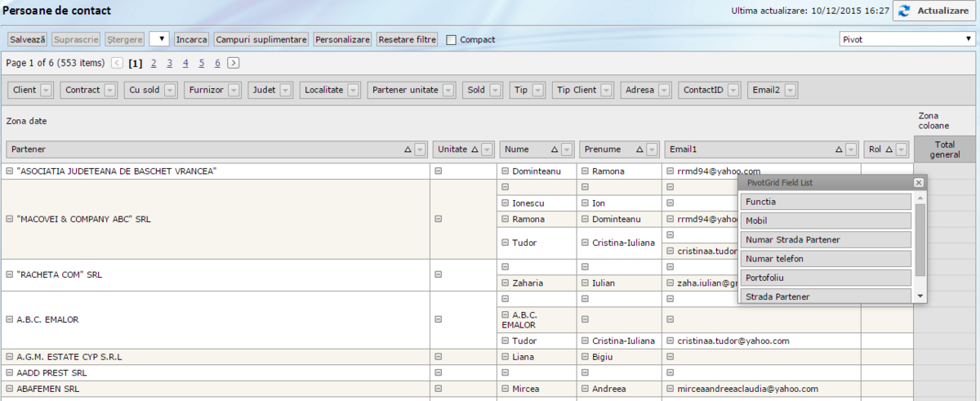Screen dimensions: 980x401
Task: Click filter icon on Email1 column header
Action: [851, 149]
